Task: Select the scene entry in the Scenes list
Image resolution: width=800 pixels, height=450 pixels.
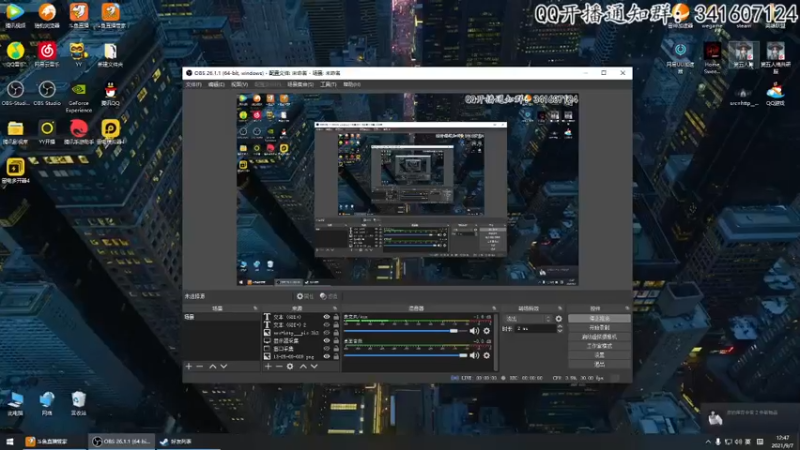Action: tap(221, 317)
